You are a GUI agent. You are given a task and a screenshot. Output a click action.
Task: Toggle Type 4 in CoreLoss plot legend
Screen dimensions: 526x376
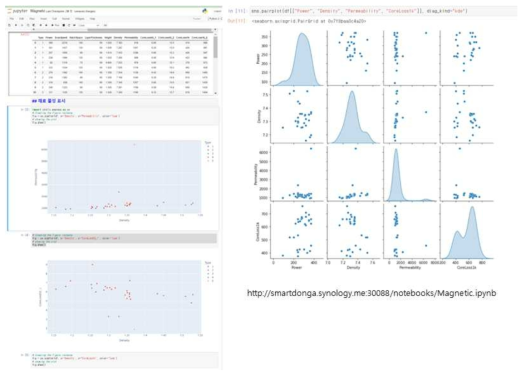(210, 277)
